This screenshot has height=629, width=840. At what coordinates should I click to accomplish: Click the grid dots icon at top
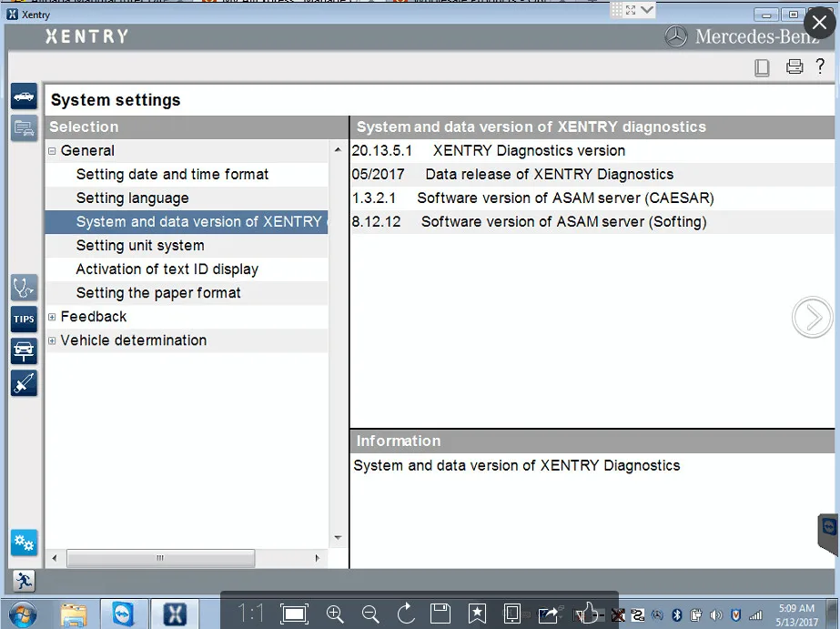(x=617, y=10)
